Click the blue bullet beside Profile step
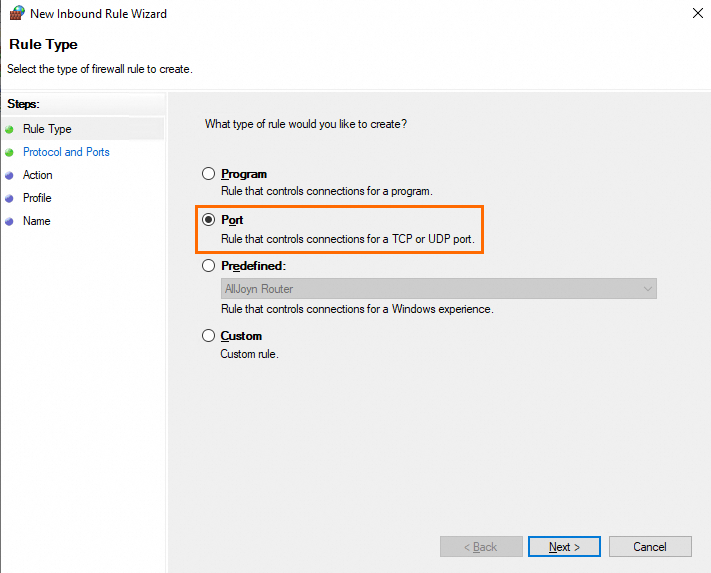711x573 pixels. [x=10, y=198]
